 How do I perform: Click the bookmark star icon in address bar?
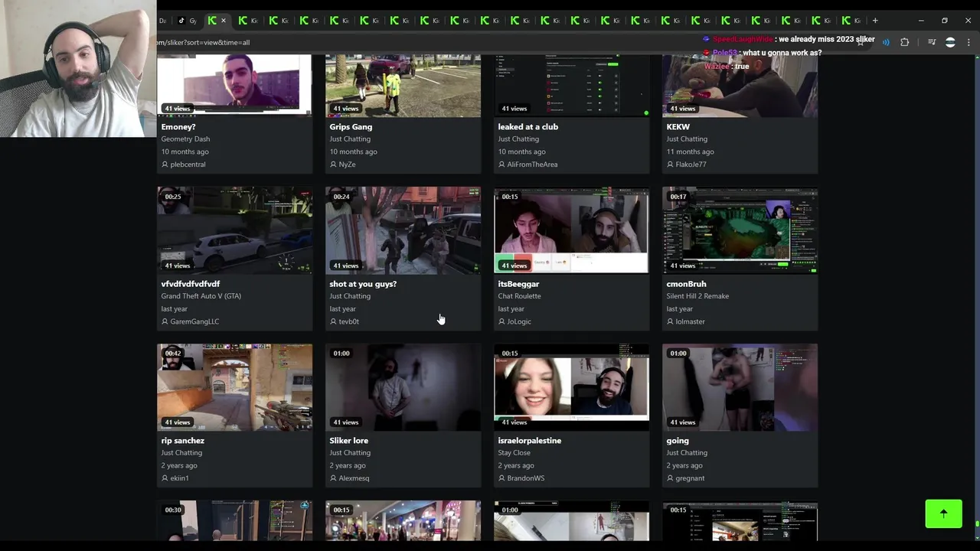(861, 42)
